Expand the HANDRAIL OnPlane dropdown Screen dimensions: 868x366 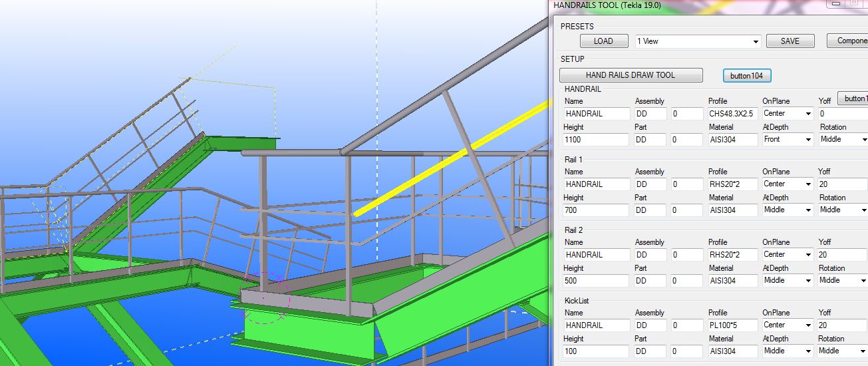(788, 114)
